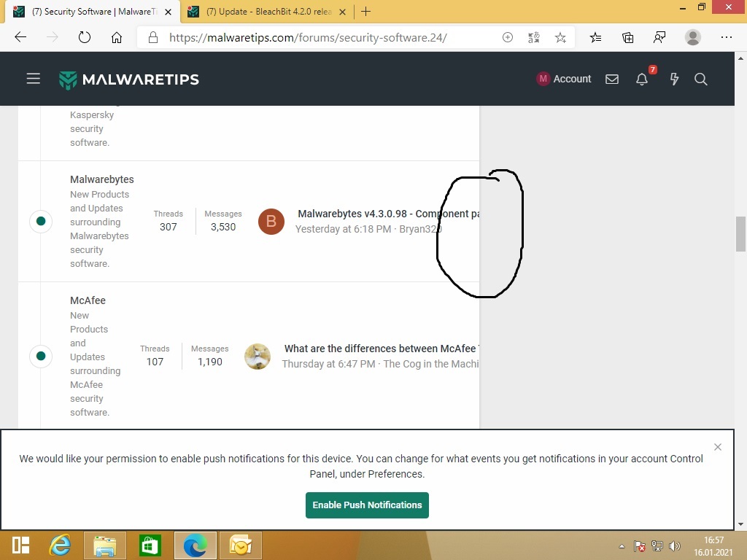Open a new browser tab
747x560 pixels.
tap(366, 12)
